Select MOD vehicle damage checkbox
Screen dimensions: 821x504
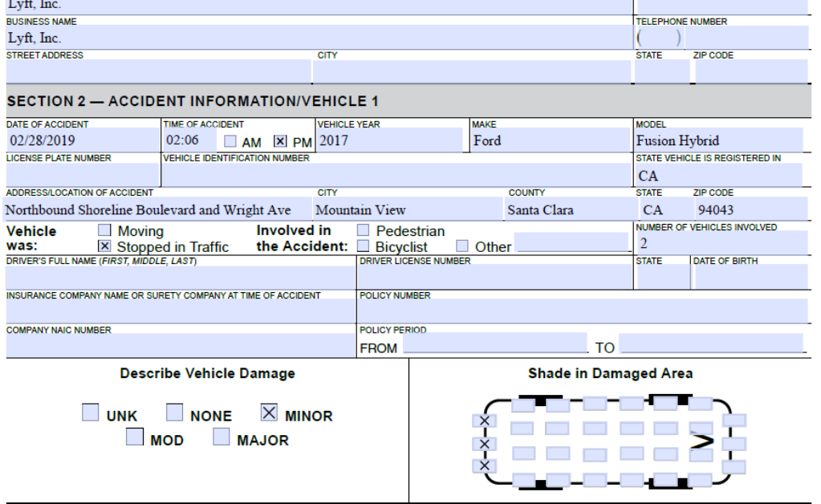point(136,438)
